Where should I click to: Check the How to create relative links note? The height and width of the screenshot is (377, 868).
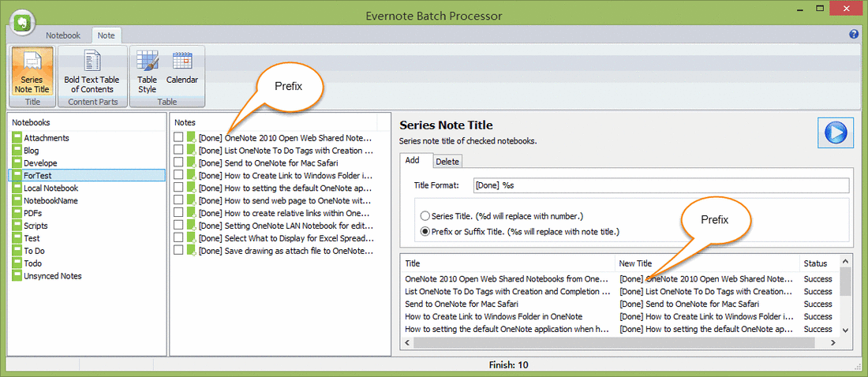point(178,213)
